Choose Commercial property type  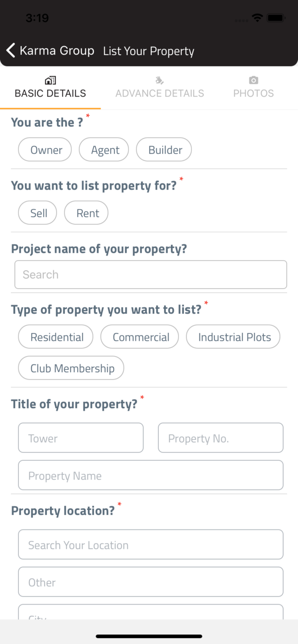(x=140, y=337)
